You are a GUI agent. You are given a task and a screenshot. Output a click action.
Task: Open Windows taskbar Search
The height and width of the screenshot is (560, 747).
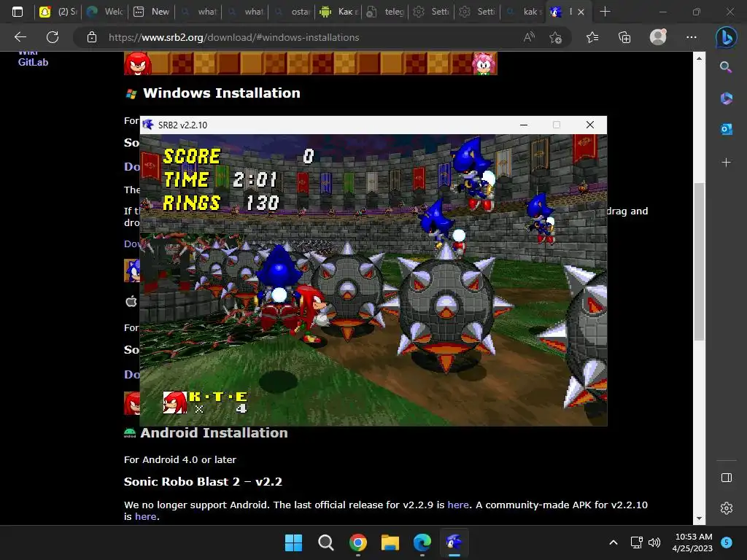click(326, 542)
